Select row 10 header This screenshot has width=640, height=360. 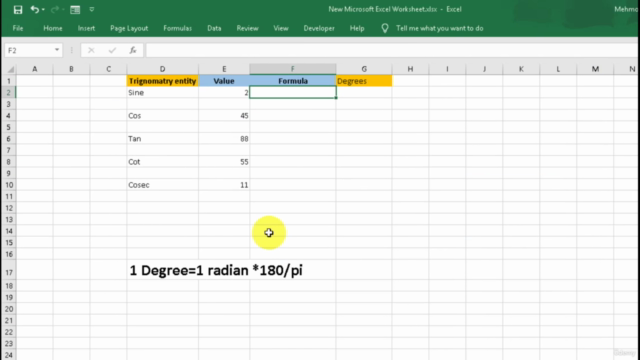point(9,185)
